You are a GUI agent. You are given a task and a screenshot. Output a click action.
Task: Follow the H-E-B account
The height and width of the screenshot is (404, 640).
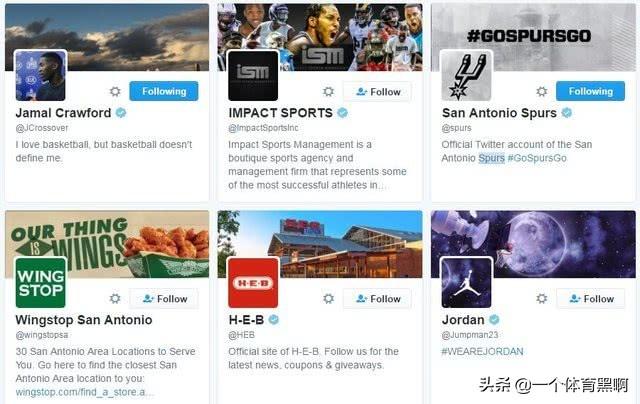pyautogui.click(x=377, y=299)
